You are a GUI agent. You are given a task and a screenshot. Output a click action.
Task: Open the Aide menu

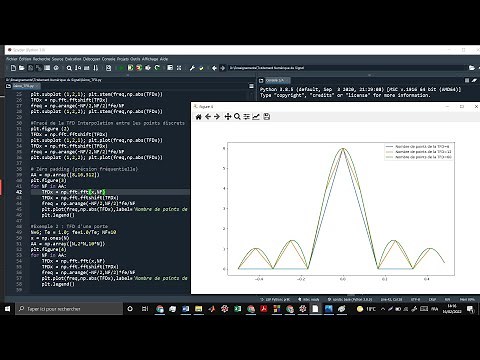164,59
